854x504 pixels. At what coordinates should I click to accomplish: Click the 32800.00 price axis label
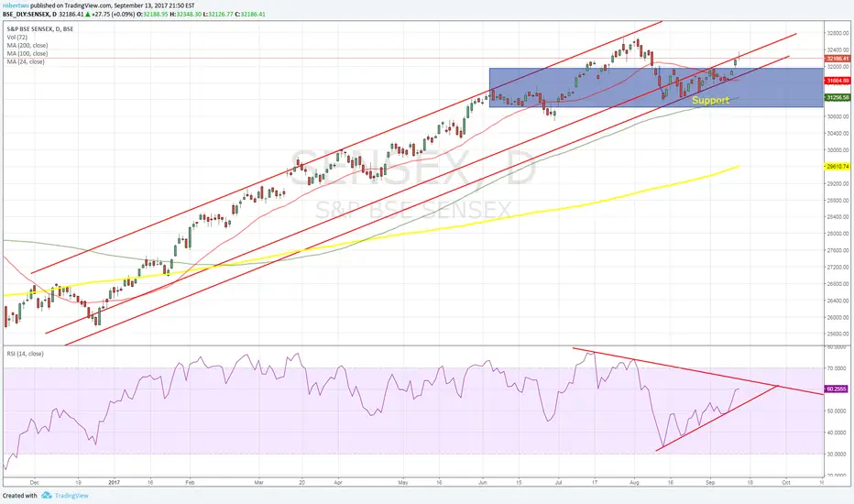pyautogui.click(x=838, y=33)
